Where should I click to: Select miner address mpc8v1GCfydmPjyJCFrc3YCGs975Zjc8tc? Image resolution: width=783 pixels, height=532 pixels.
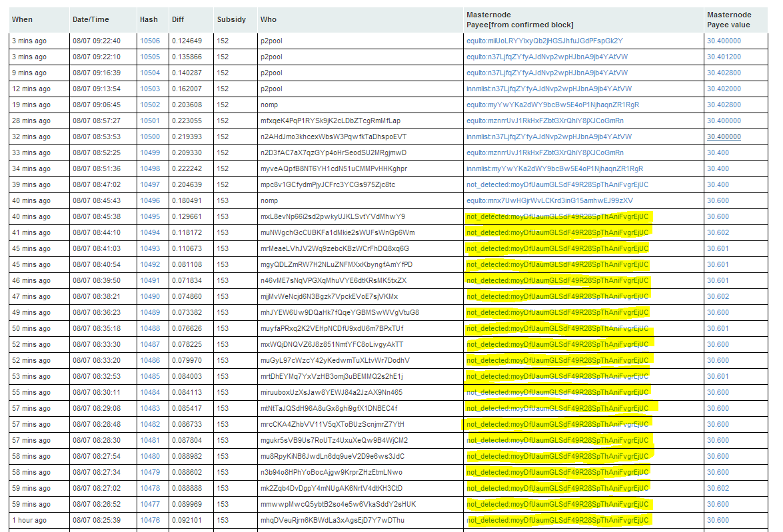(328, 184)
